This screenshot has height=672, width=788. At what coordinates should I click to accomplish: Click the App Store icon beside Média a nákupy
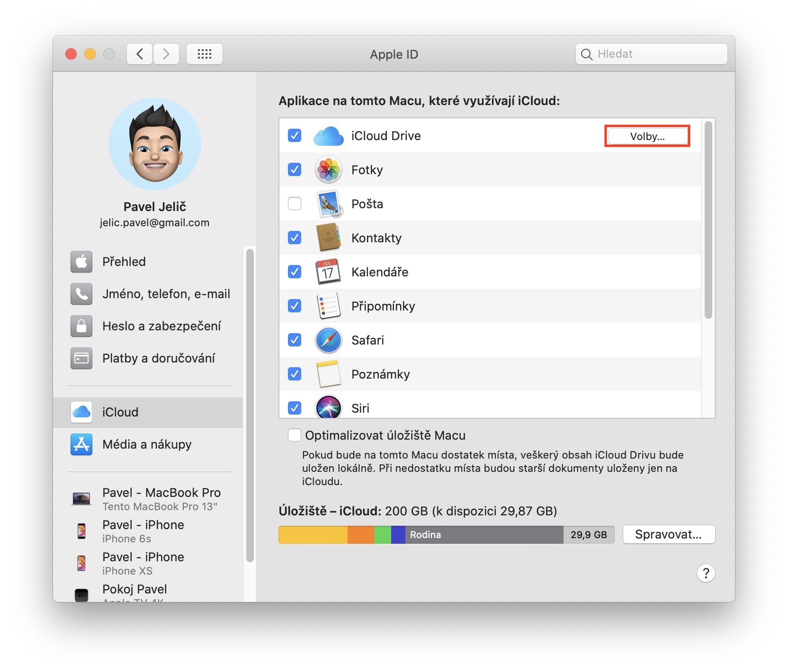point(81,444)
